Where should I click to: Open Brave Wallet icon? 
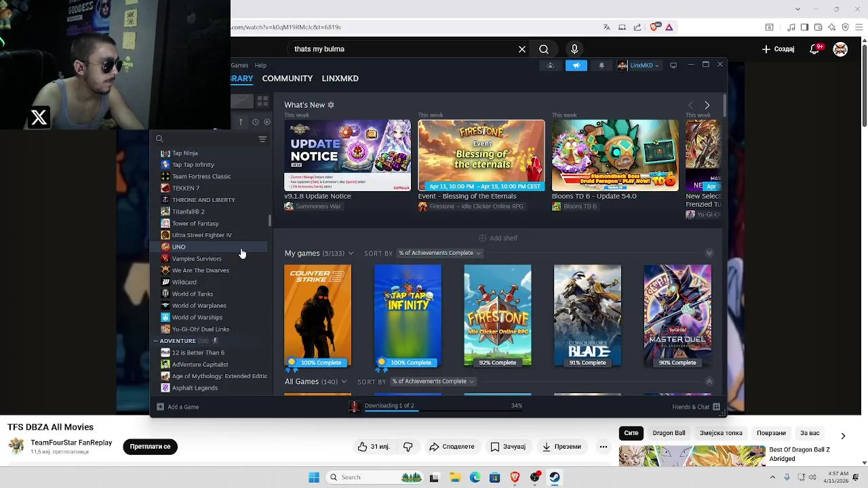(x=818, y=27)
